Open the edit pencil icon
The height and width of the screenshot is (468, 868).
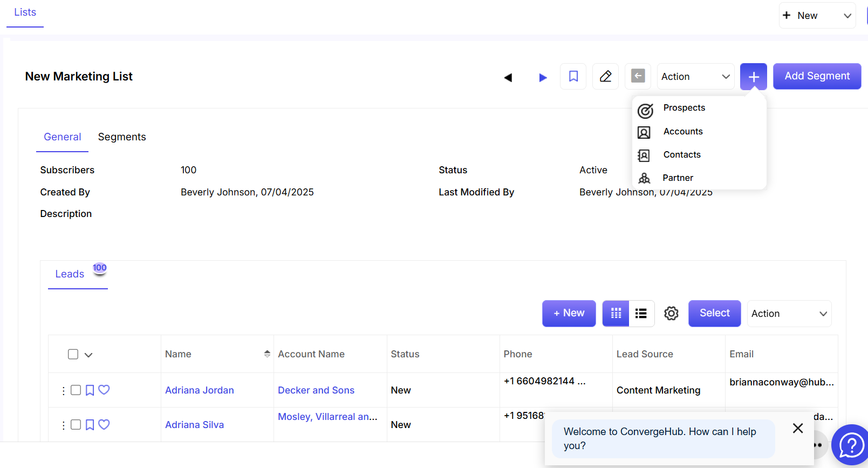(605, 76)
